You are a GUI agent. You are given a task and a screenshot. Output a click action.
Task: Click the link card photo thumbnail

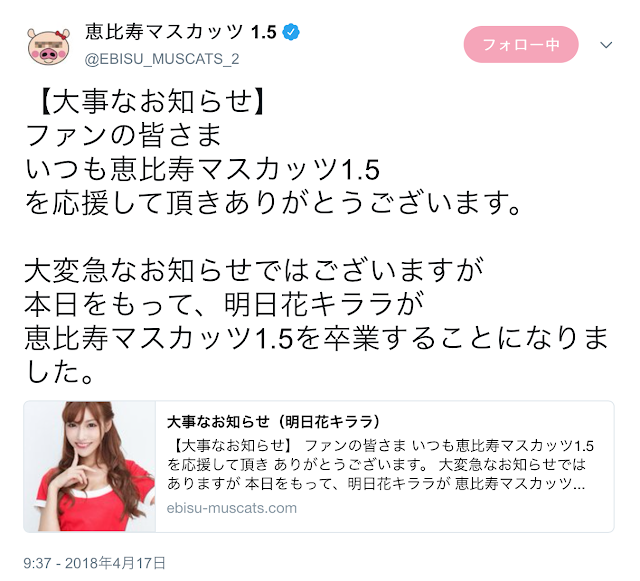point(90,466)
